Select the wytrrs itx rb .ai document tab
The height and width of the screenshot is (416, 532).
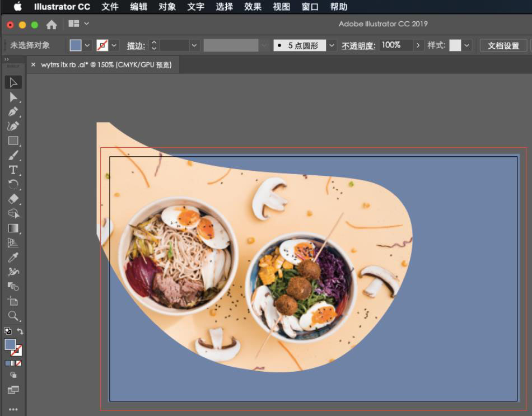(x=106, y=64)
